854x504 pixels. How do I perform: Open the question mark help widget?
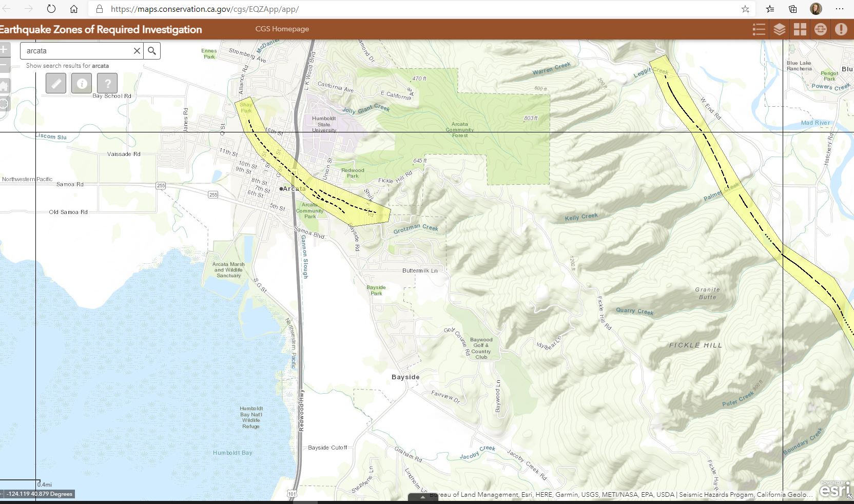107,83
